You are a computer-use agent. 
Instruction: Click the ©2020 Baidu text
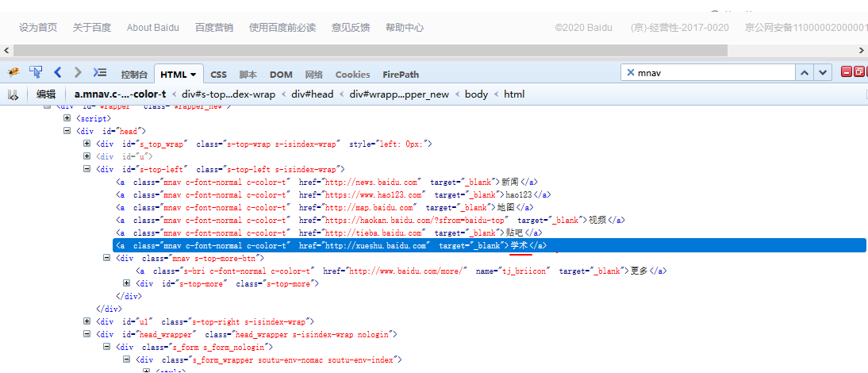point(584,28)
